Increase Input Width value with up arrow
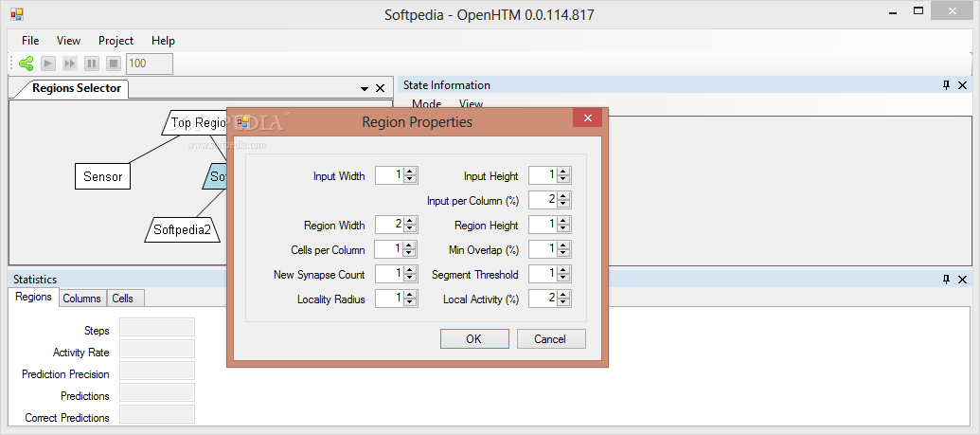Screen dimensions: 980x435 [x=410, y=172]
